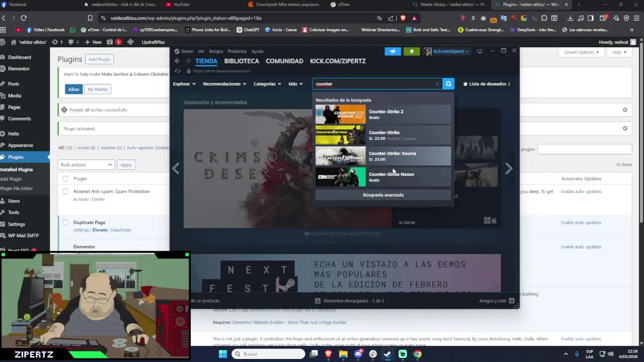Click Apply next to Bulk actions
644x362 pixels.
(126, 165)
